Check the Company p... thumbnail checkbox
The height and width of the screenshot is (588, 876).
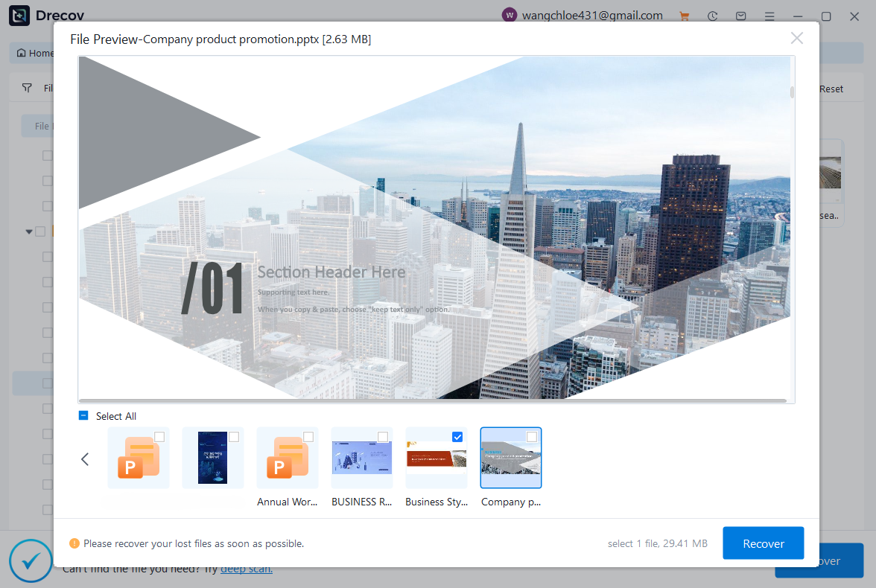point(531,437)
